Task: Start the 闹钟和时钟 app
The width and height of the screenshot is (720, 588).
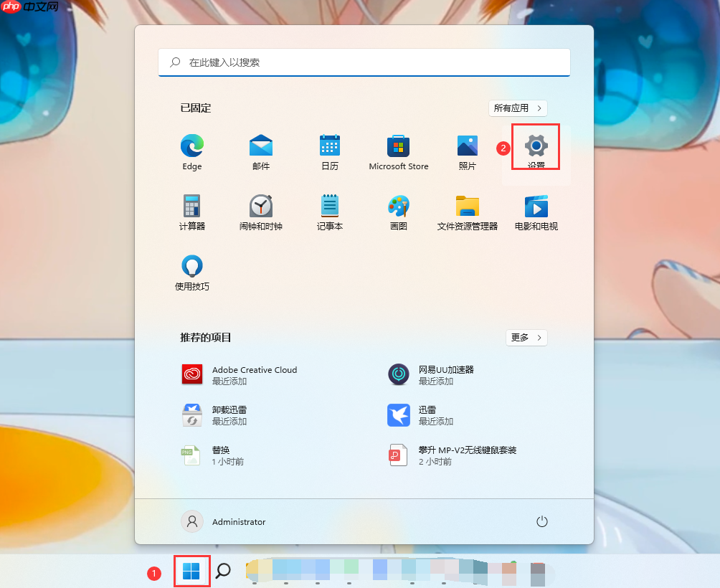Action: [260, 207]
